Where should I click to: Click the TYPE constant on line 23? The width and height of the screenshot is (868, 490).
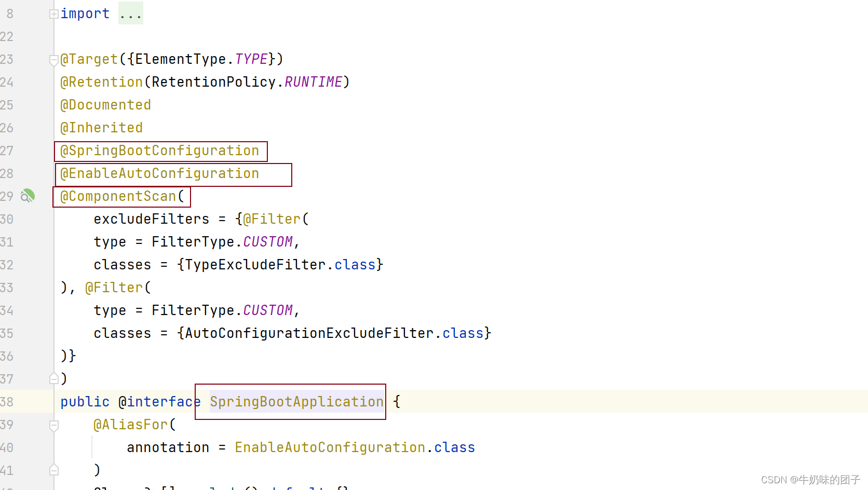[251, 59]
